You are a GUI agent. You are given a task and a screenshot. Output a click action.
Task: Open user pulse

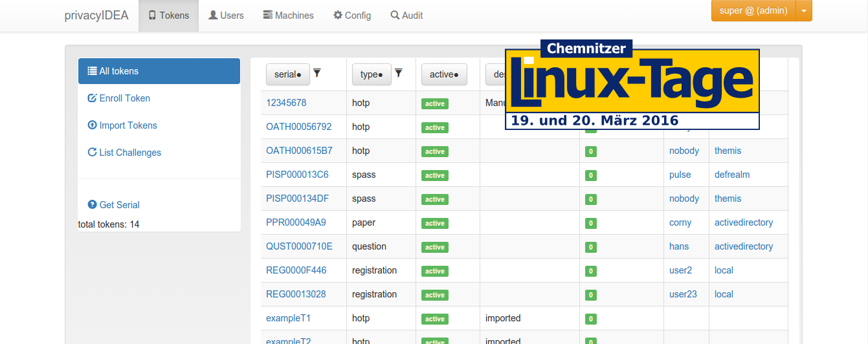pos(680,175)
